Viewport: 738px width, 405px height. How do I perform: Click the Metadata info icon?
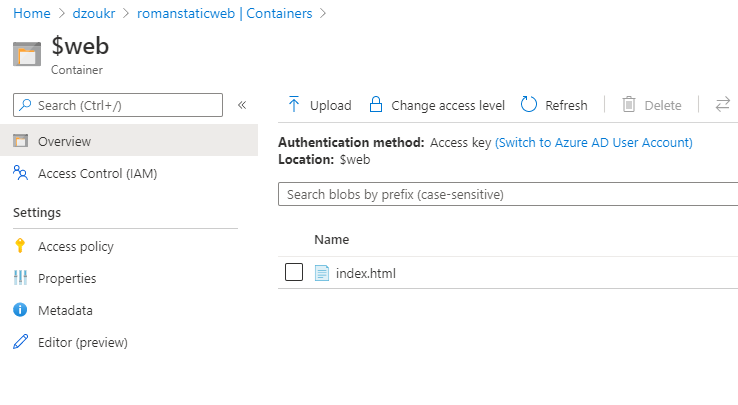point(20,310)
